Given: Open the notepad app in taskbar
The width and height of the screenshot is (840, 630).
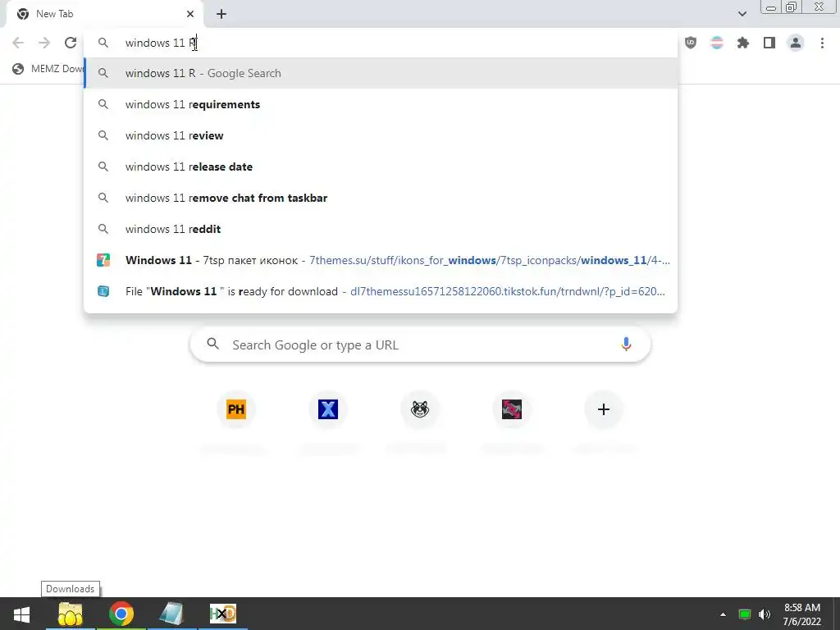Looking at the screenshot, I should (171, 614).
